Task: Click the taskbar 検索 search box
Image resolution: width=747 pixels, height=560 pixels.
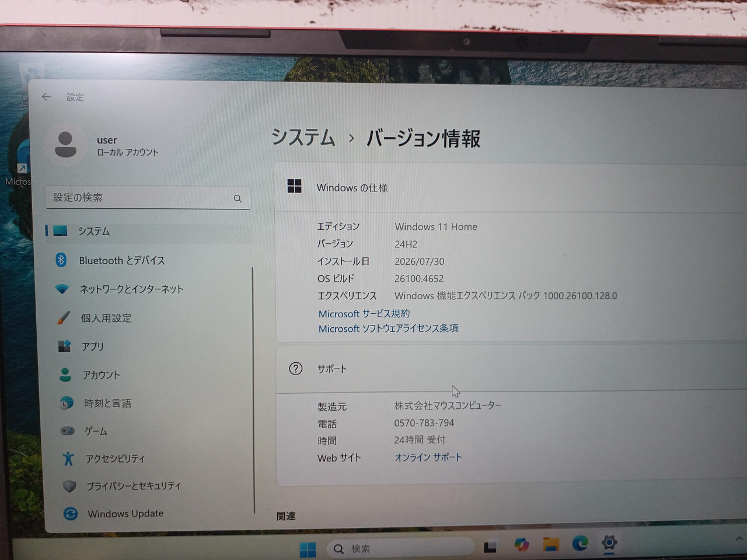Action: pos(400,548)
